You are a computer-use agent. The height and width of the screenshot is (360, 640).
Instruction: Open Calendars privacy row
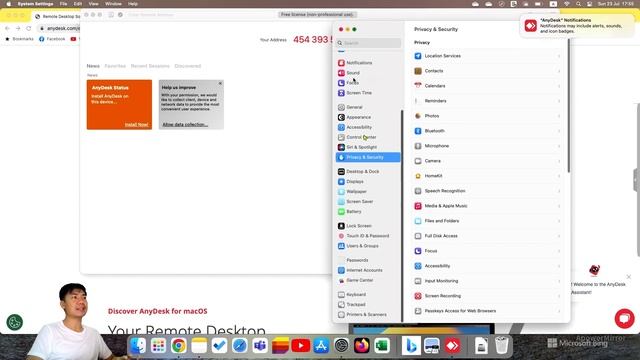pyautogui.click(x=487, y=86)
